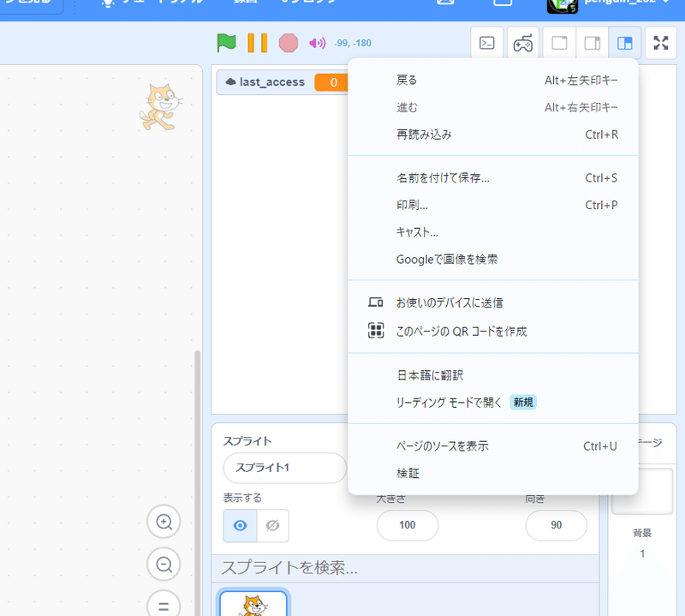Pause the project with the orange pause icon
Viewport: 685px width, 616px height.
pyautogui.click(x=257, y=42)
